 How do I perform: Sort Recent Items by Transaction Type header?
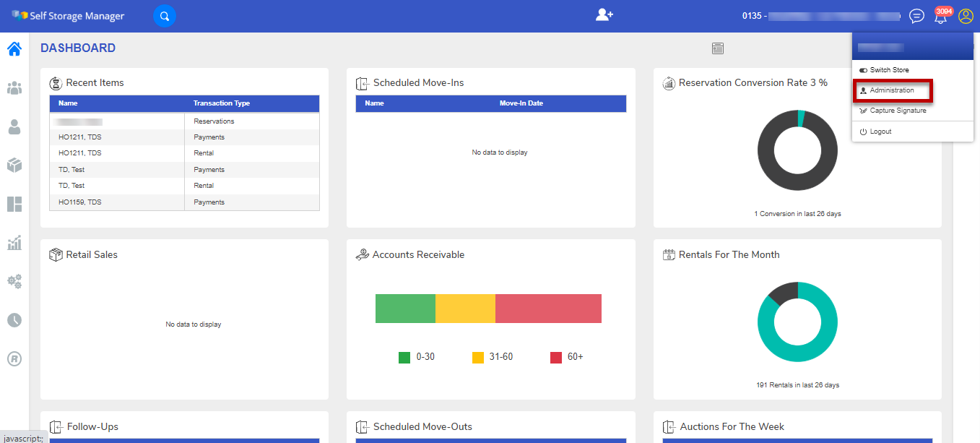pyautogui.click(x=222, y=103)
